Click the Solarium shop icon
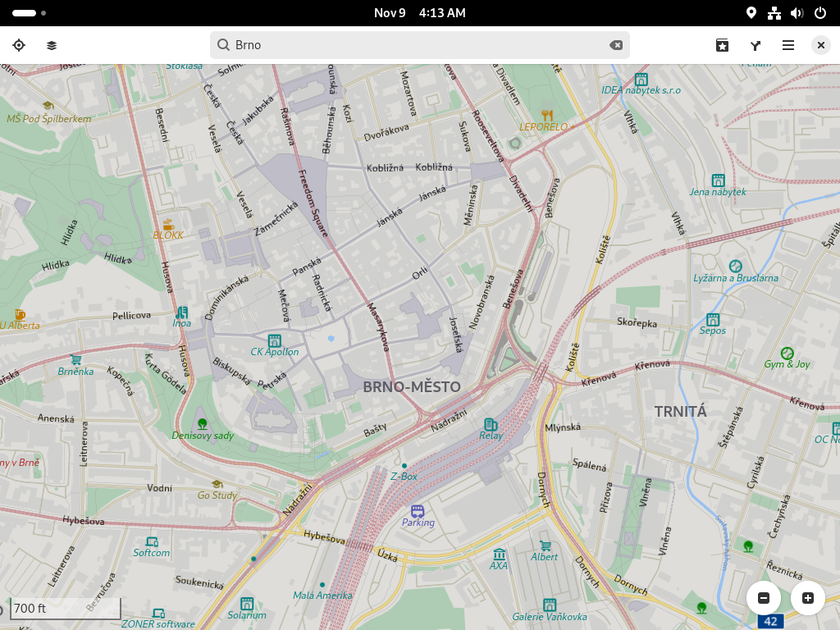This screenshot has width=840, height=630. 247,604
